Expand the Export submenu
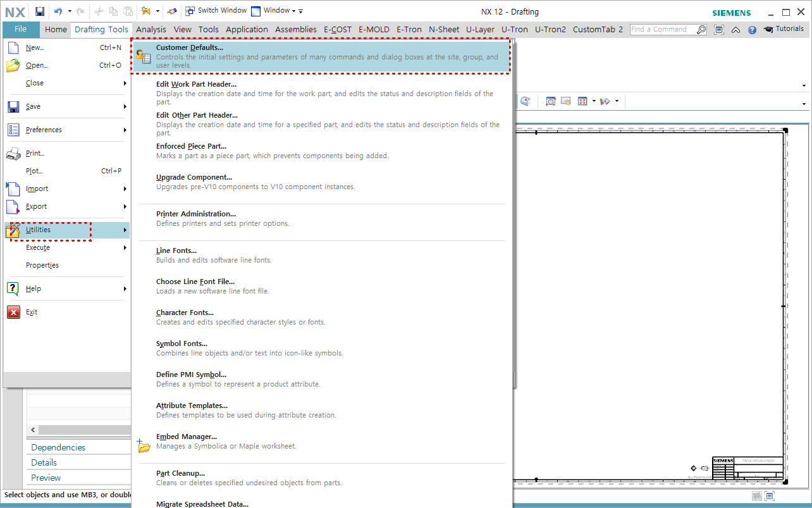 coord(66,206)
